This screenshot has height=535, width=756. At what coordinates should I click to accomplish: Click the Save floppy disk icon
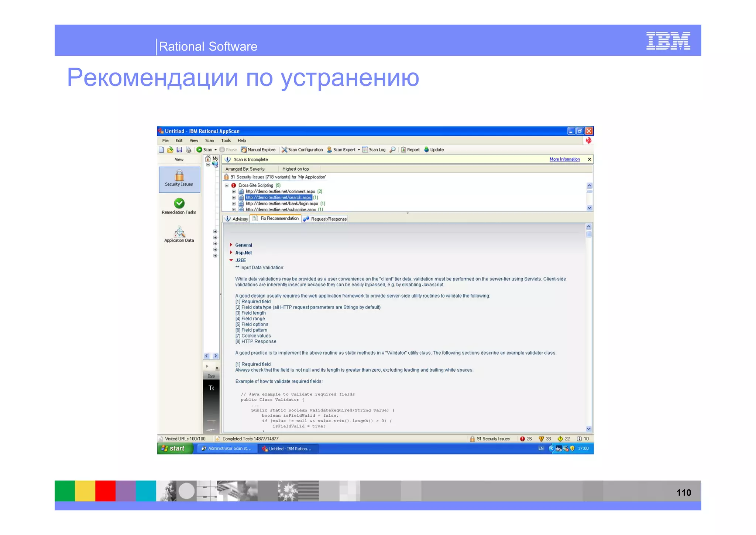[179, 150]
